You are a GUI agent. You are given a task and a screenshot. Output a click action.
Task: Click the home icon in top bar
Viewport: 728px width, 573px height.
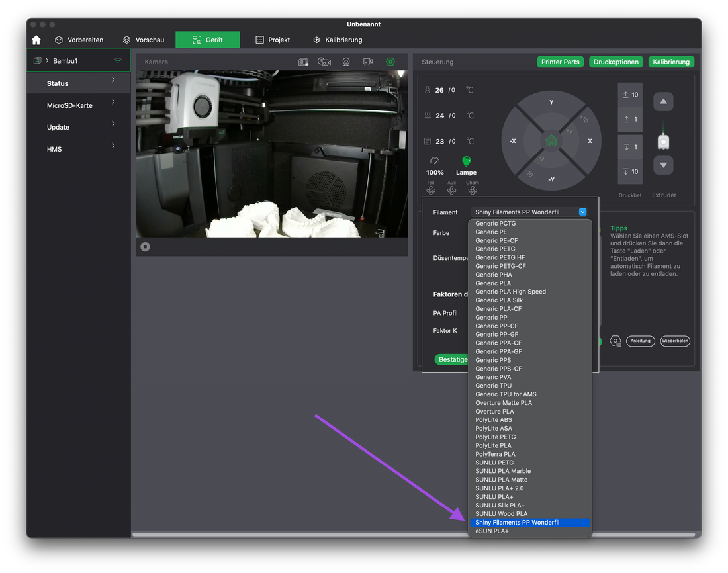[36, 40]
